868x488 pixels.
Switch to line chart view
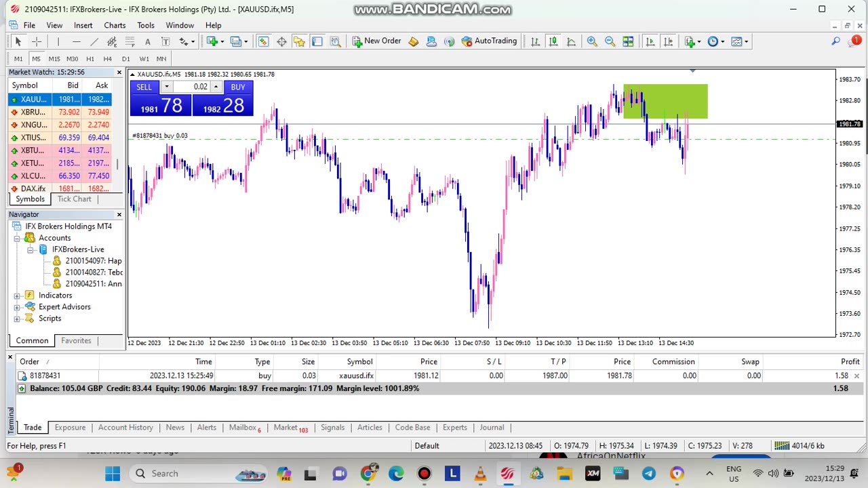click(571, 41)
